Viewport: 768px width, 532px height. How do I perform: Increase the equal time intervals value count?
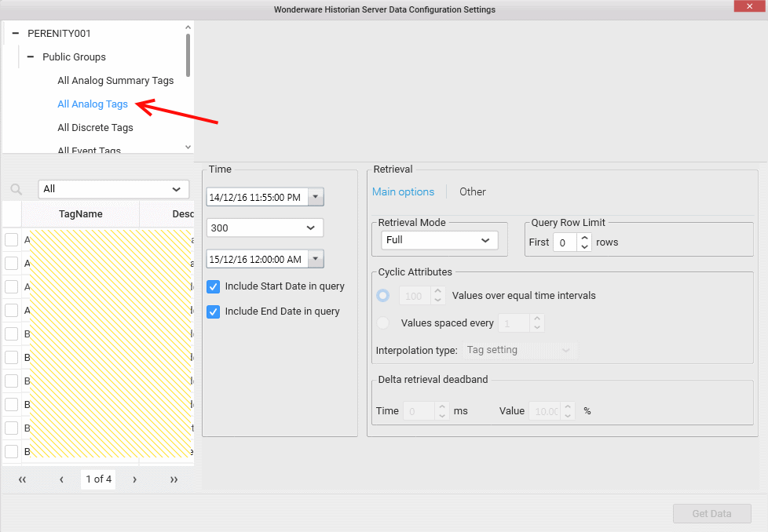click(x=438, y=291)
